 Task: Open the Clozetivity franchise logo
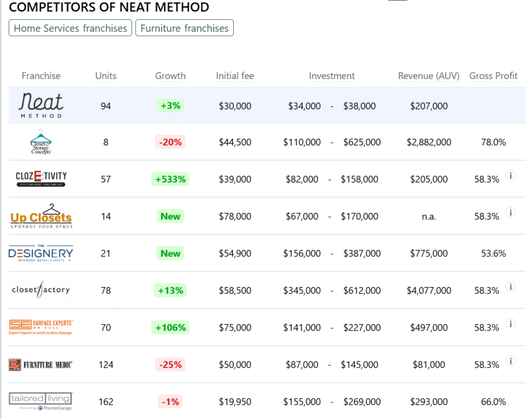[41, 179]
